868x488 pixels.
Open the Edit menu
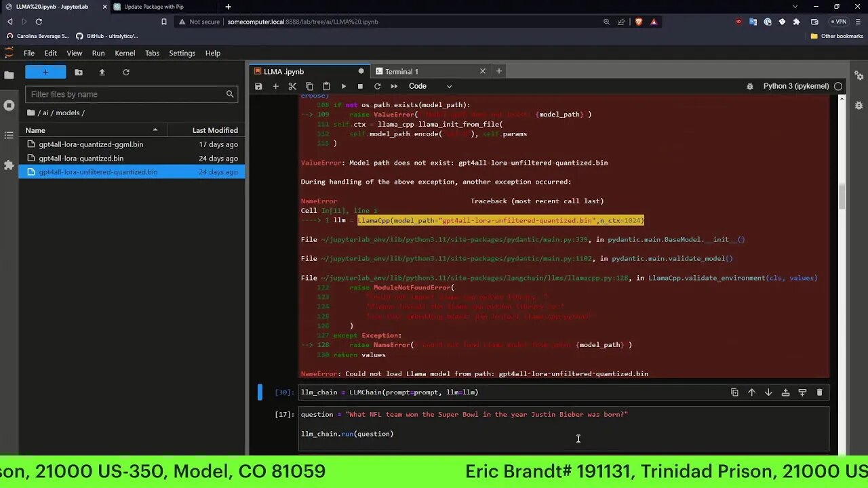coord(51,53)
